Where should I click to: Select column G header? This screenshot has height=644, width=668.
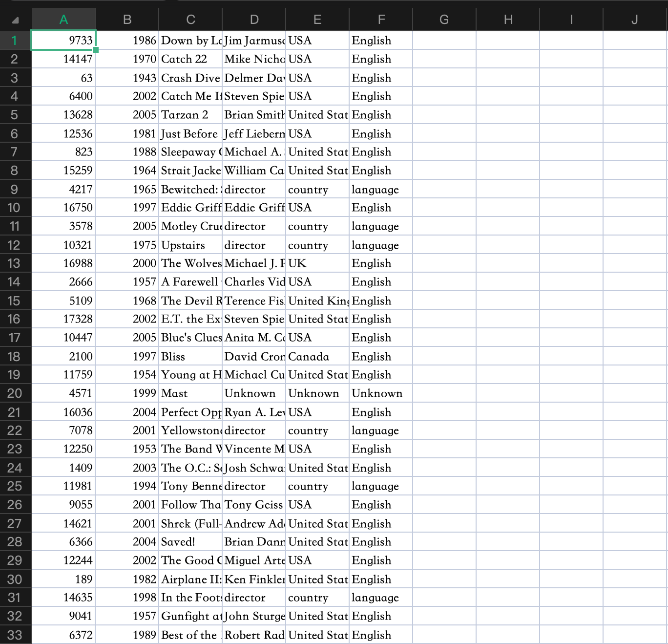[444, 20]
